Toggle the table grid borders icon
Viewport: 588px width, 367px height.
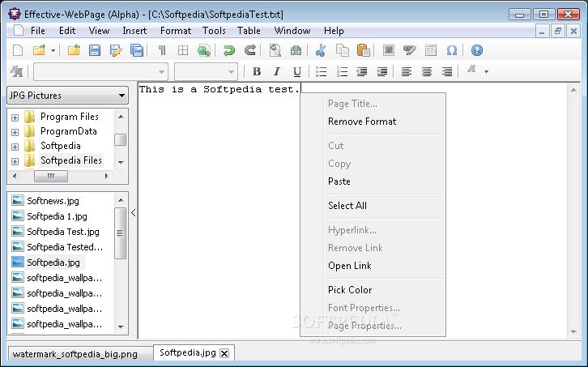[x=183, y=50]
